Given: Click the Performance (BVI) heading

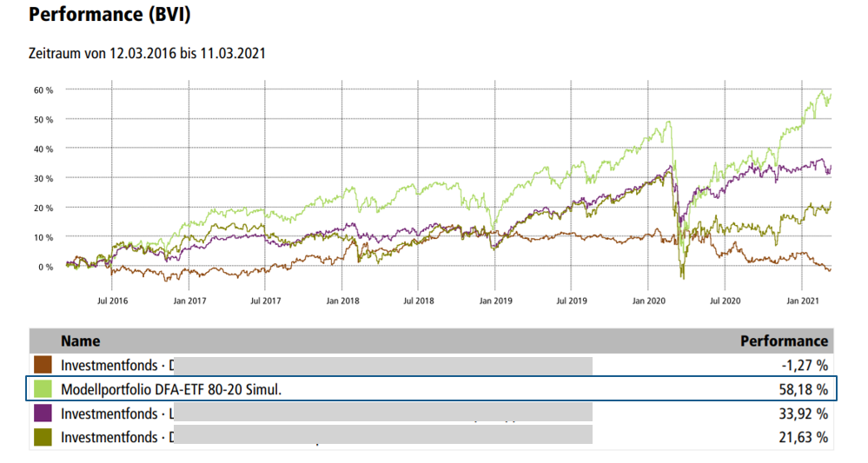Looking at the screenshot, I should (109, 15).
